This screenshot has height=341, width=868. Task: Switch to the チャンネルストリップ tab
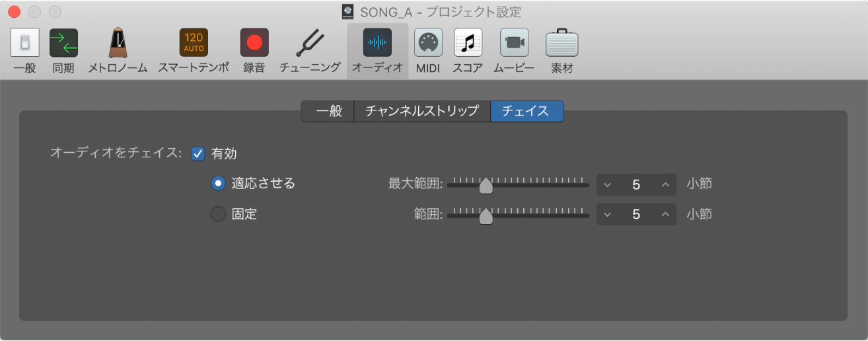pos(422,111)
